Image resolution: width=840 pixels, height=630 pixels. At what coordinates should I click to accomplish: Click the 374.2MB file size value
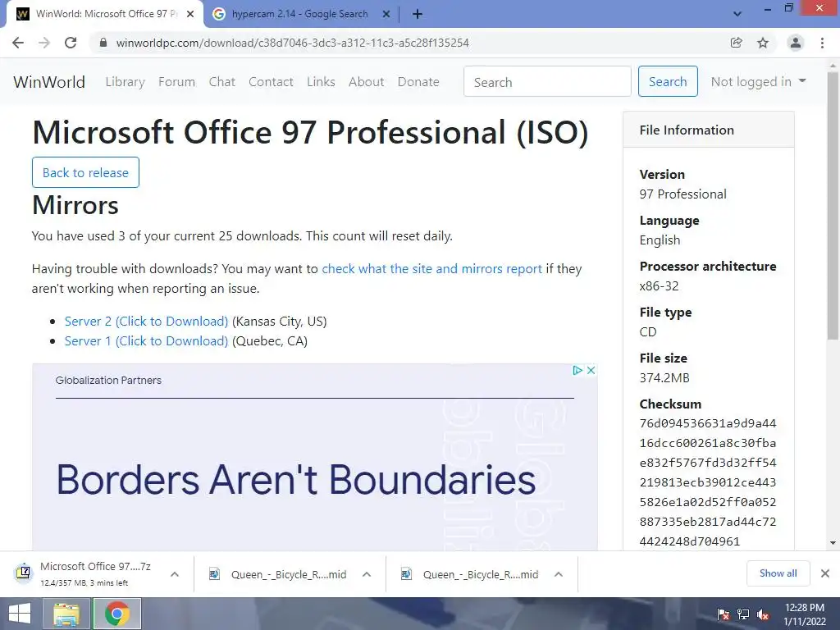(x=664, y=377)
